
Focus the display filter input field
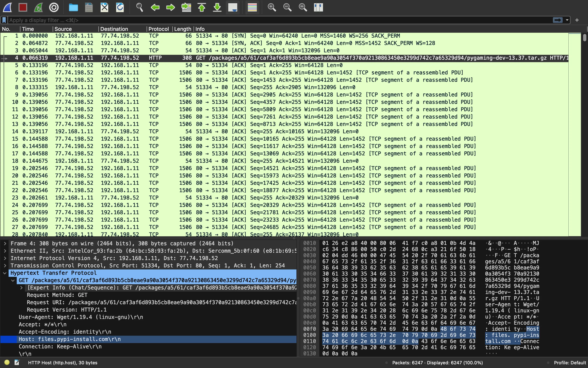pos(280,20)
